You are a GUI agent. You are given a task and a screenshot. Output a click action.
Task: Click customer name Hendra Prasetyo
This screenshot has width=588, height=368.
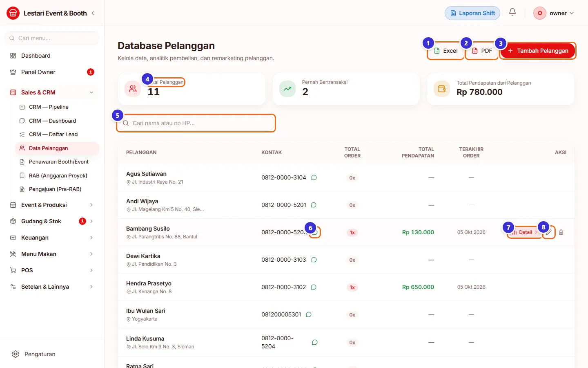point(149,283)
